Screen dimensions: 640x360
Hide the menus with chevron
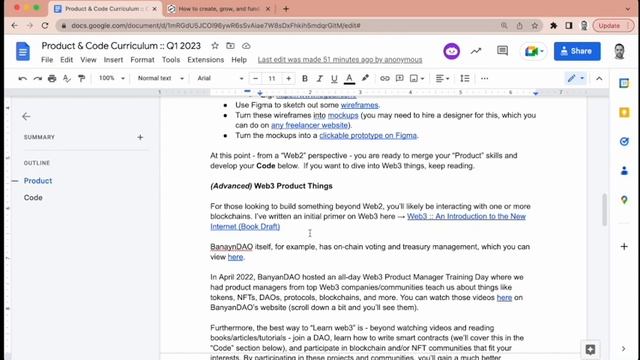[599, 78]
